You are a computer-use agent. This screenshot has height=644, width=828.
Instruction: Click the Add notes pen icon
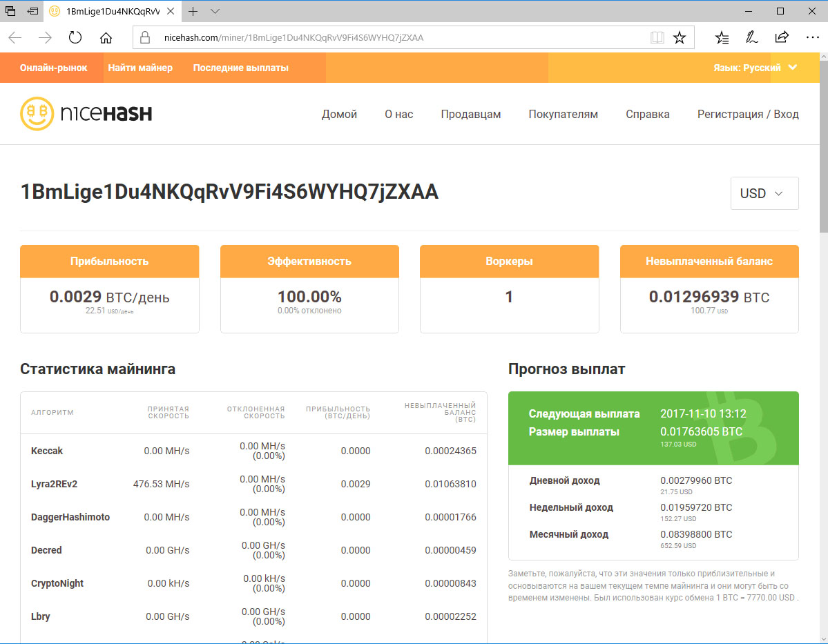751,37
